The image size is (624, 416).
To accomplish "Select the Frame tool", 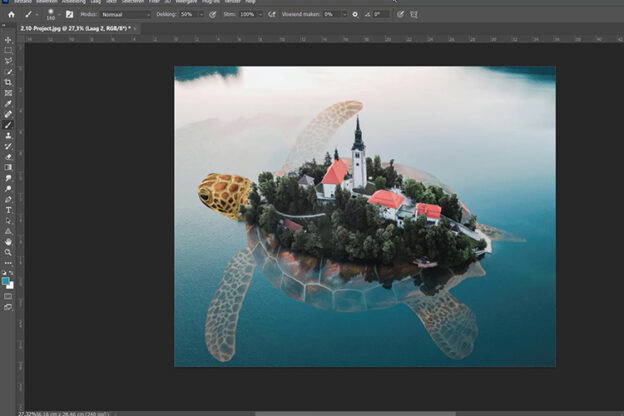I will pos(8,93).
